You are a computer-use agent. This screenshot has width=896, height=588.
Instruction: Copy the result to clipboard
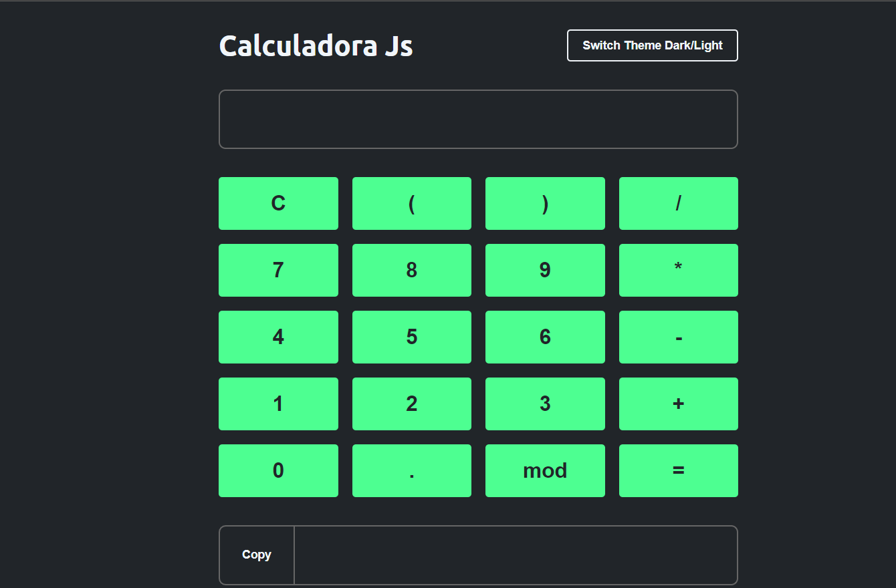[257, 555]
